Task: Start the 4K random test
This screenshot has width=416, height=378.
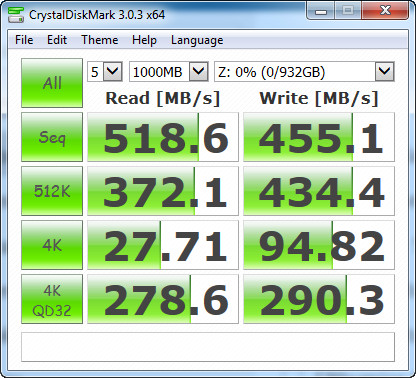Action: click(x=52, y=245)
